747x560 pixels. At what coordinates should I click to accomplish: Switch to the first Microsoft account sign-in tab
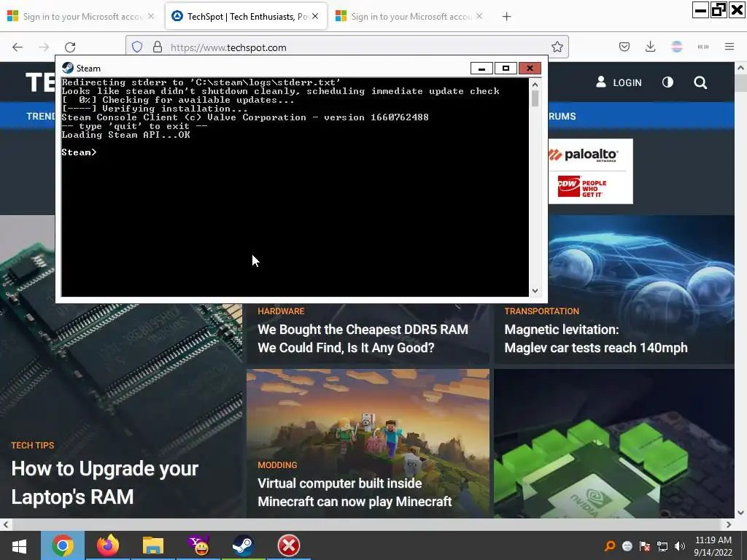pos(75,16)
